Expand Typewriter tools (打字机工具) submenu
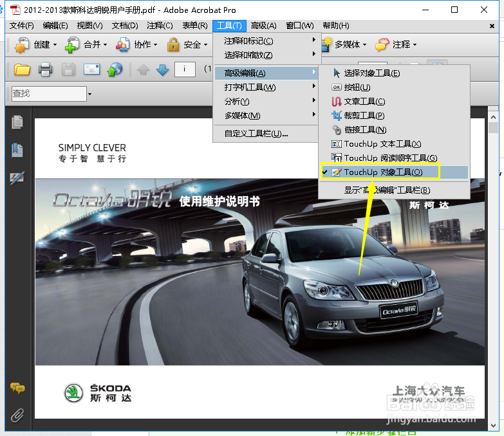The width and height of the screenshot is (504, 436). tap(266, 87)
